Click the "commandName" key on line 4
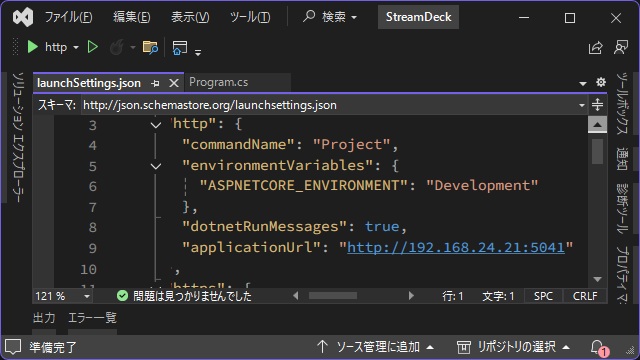This screenshot has width=640, height=360. [x=238, y=144]
